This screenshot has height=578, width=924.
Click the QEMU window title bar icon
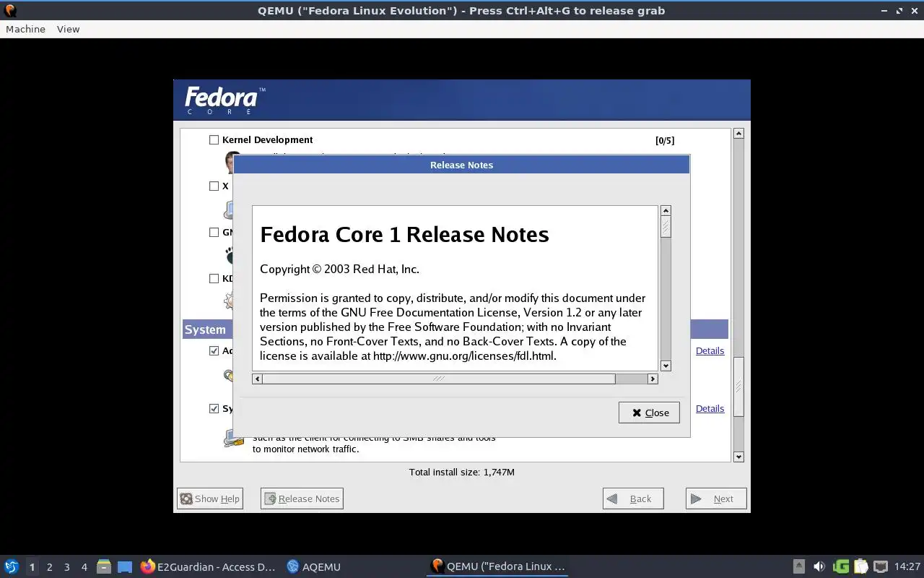pos(10,10)
